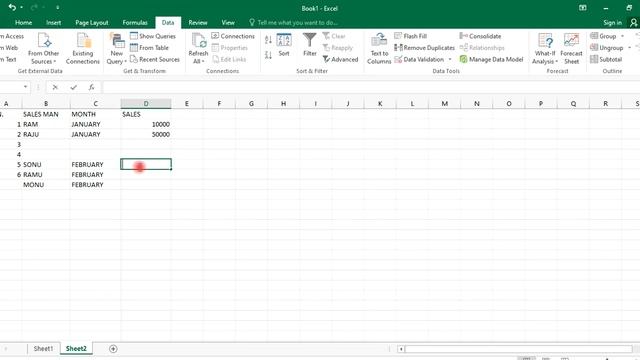Open Undo history dropdown arrow
Screen dimensions: 640x360
tap(21, 8)
